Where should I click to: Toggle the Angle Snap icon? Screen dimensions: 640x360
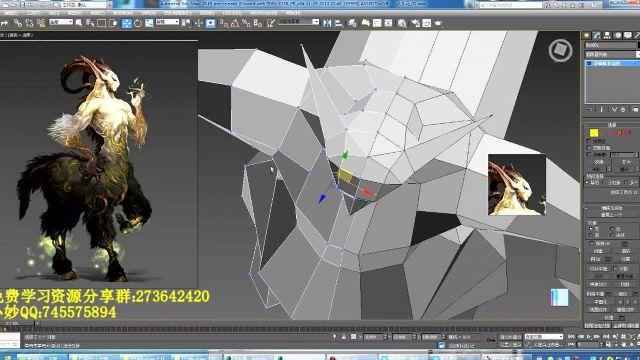[x=235, y=23]
